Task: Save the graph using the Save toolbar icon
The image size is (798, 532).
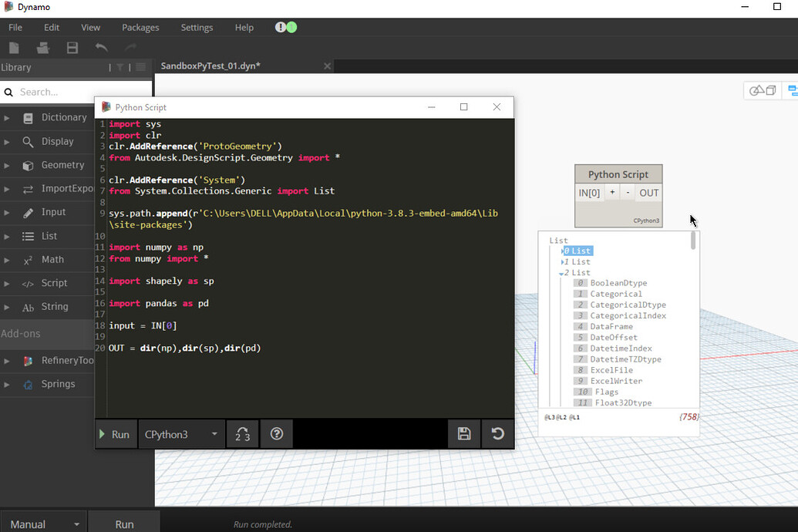Action: 72,48
